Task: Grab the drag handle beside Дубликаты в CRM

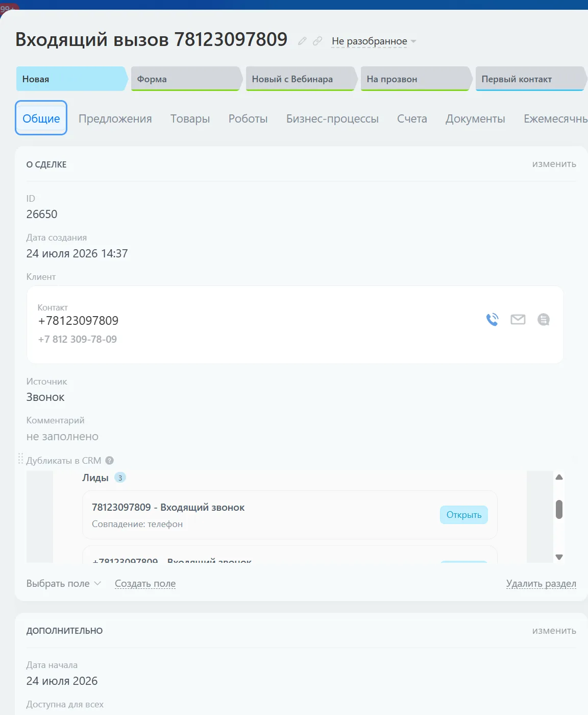Action: [x=21, y=459]
